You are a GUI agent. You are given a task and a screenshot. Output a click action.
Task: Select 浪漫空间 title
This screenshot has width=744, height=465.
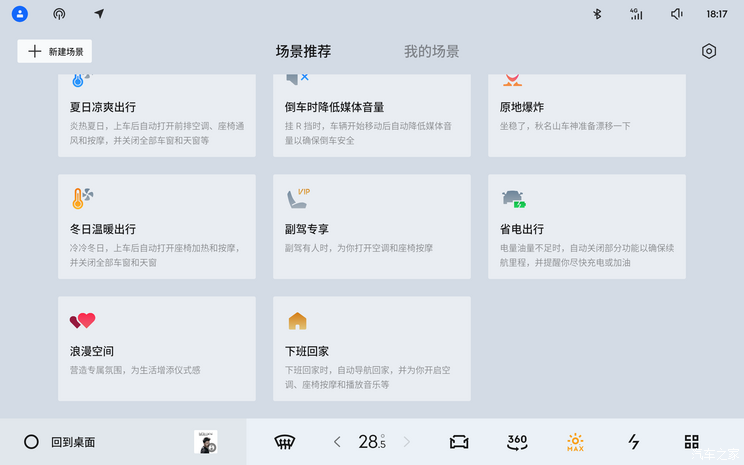pyautogui.click(x=92, y=351)
